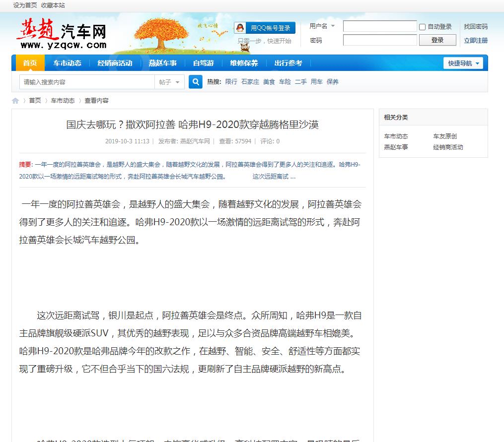Open publisher link 燕赵汽车网
This screenshot has height=442, width=504.
pos(195,141)
